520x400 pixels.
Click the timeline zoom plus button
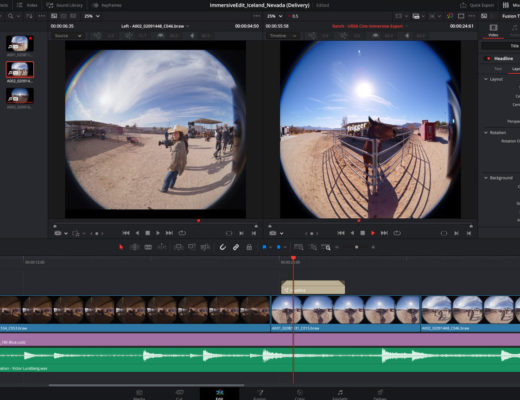point(373,247)
